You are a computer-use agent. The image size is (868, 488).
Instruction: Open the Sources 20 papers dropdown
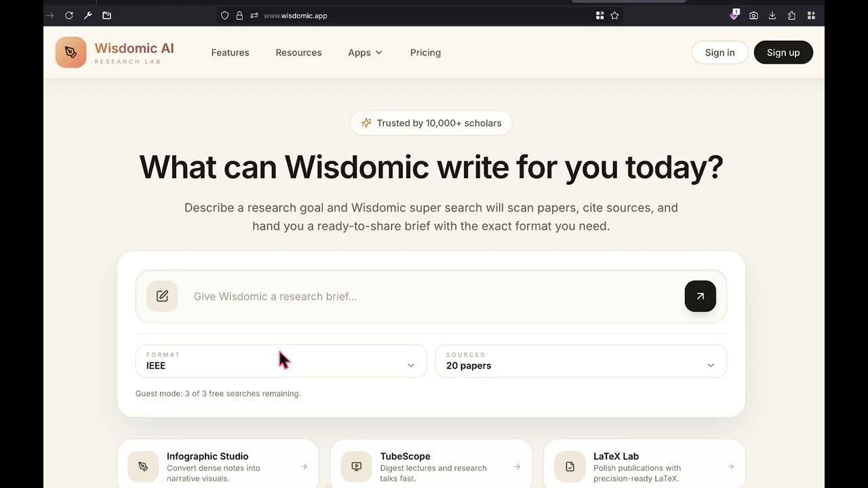pos(581,361)
